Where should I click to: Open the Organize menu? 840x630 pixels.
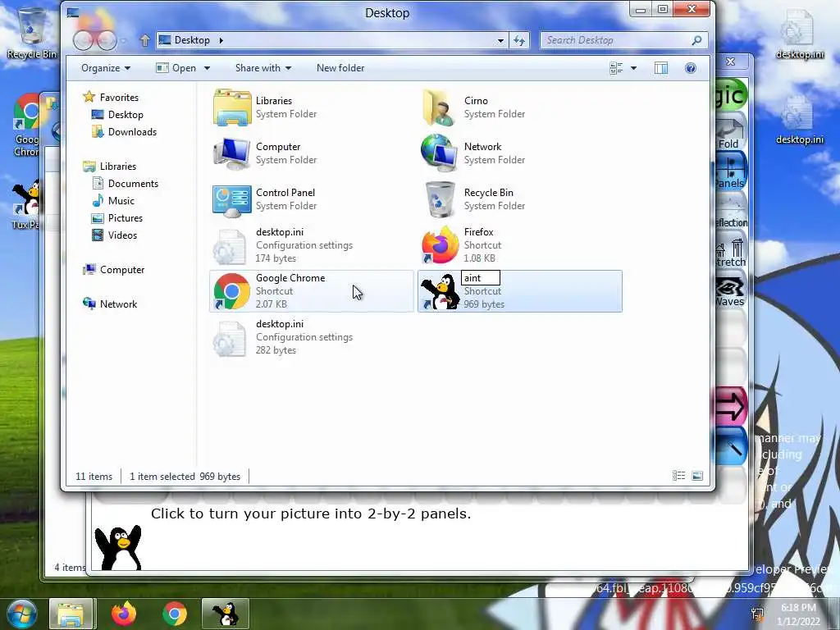click(x=106, y=68)
